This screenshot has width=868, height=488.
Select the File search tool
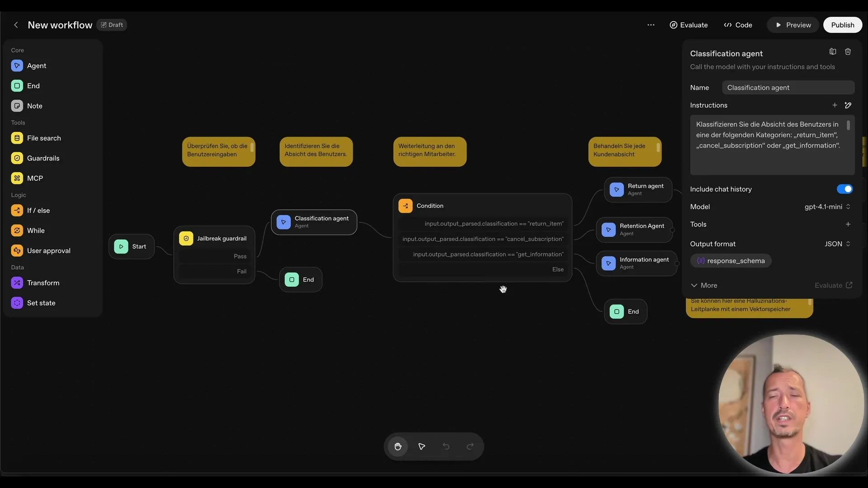click(44, 138)
